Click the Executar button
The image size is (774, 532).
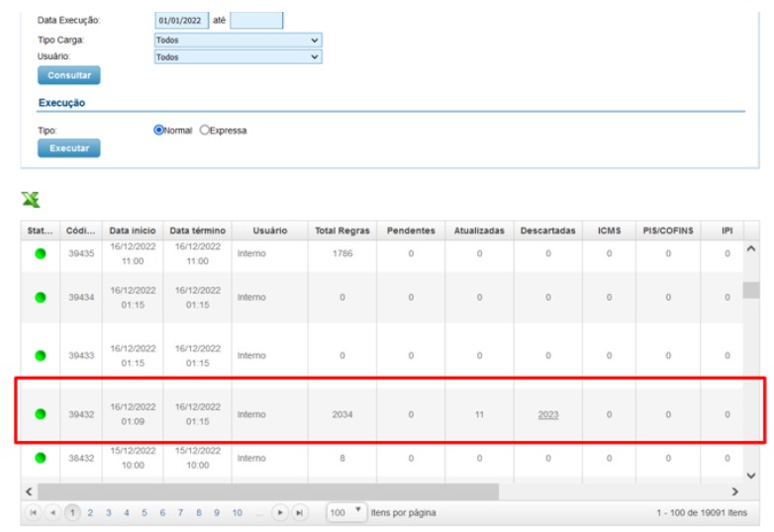click(69, 148)
